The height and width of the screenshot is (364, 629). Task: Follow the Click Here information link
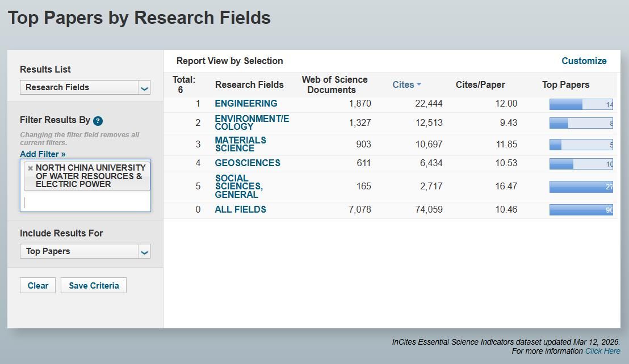(x=602, y=351)
